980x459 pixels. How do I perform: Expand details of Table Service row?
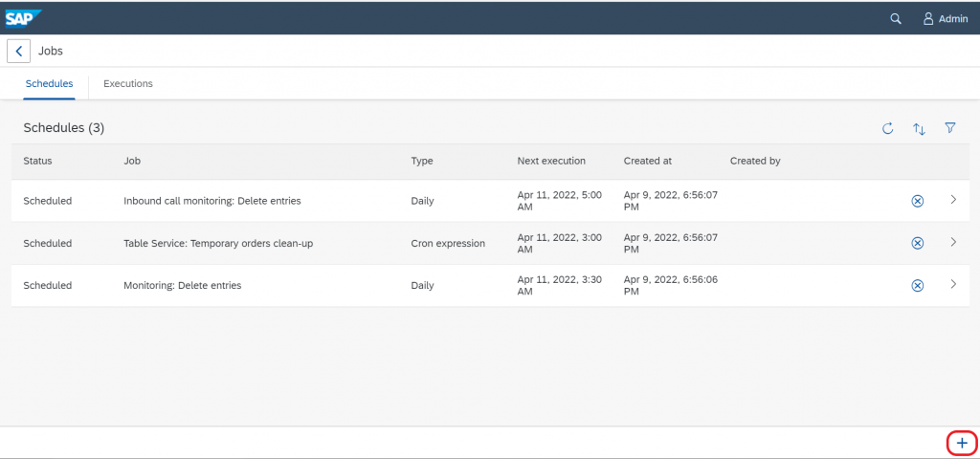click(x=953, y=242)
